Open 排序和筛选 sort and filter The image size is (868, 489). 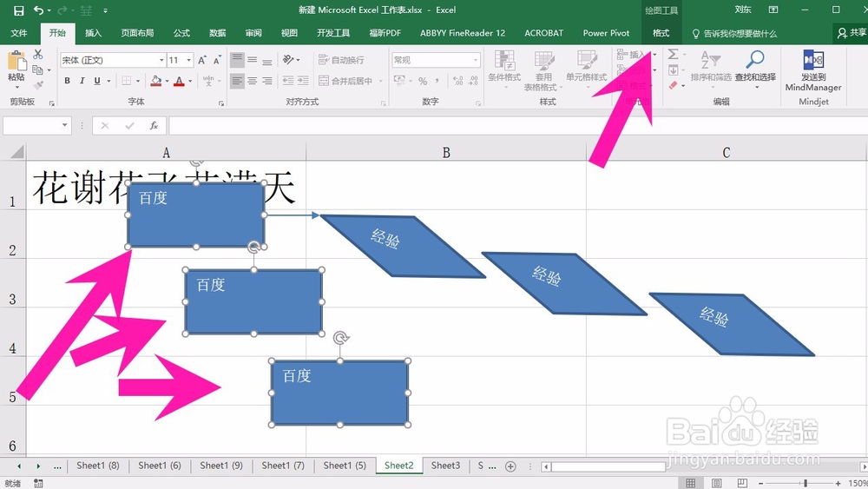[x=711, y=69]
